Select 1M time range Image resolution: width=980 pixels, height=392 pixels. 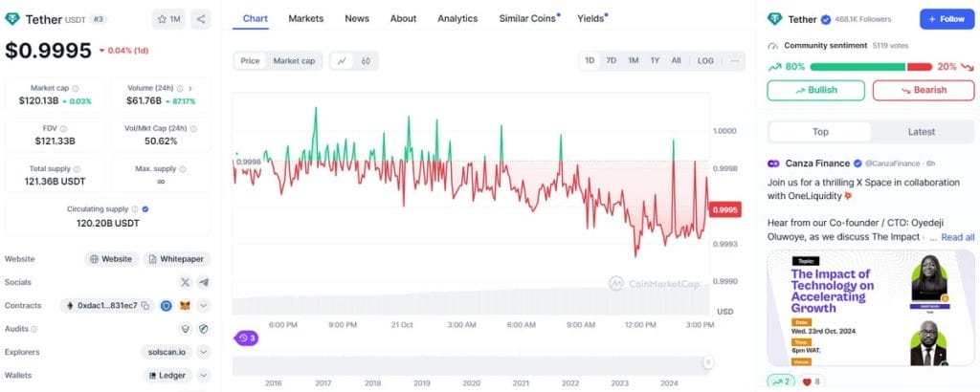pos(634,60)
